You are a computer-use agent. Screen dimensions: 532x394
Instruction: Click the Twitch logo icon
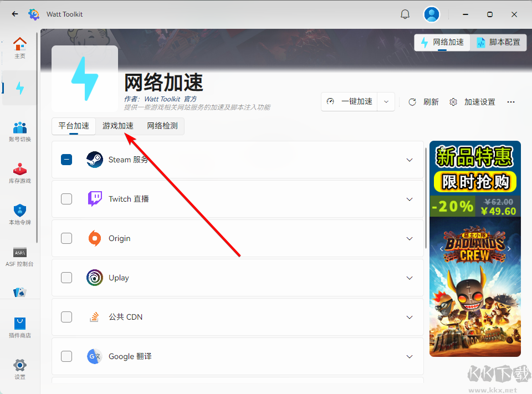(x=95, y=199)
